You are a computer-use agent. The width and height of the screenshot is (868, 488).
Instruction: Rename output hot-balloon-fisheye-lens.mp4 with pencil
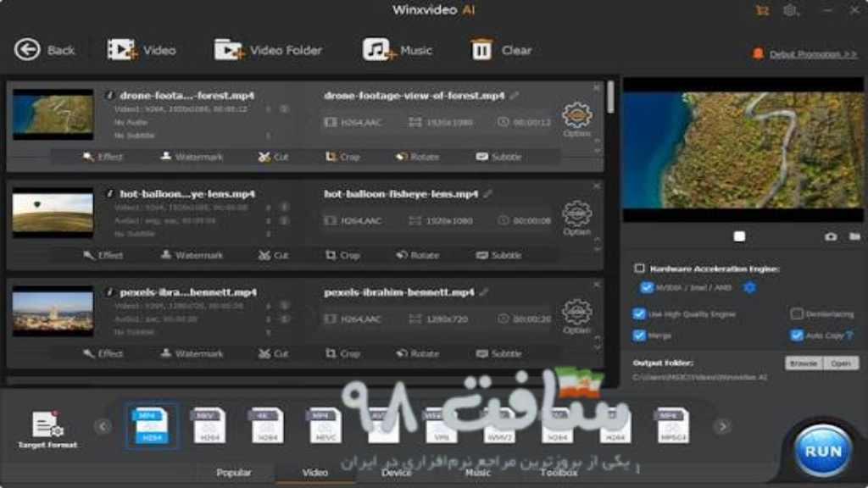(x=487, y=194)
